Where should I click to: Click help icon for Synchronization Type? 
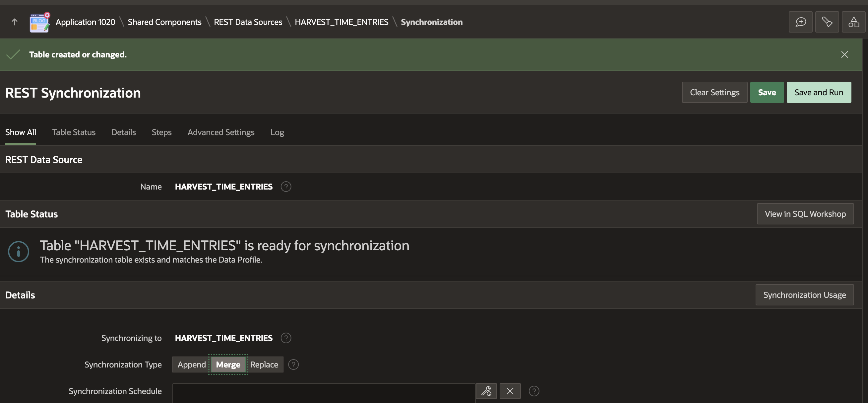[293, 364]
